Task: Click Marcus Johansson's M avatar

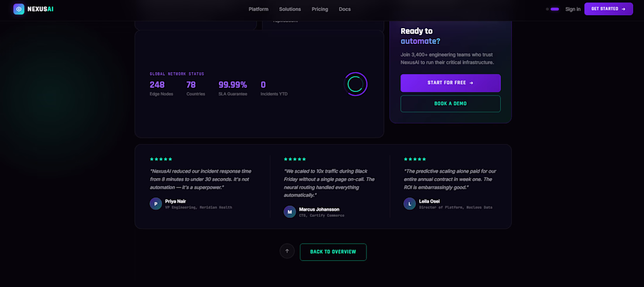Action: (290, 212)
